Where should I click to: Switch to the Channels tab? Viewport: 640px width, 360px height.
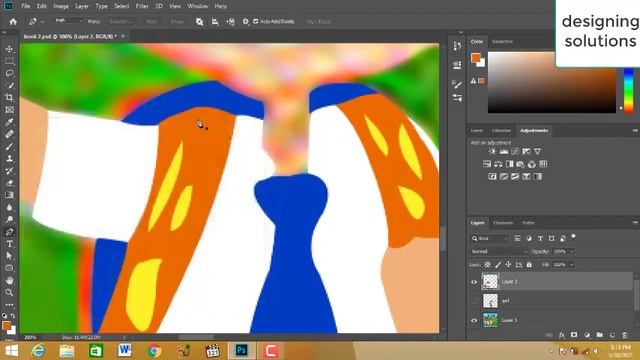(x=503, y=223)
